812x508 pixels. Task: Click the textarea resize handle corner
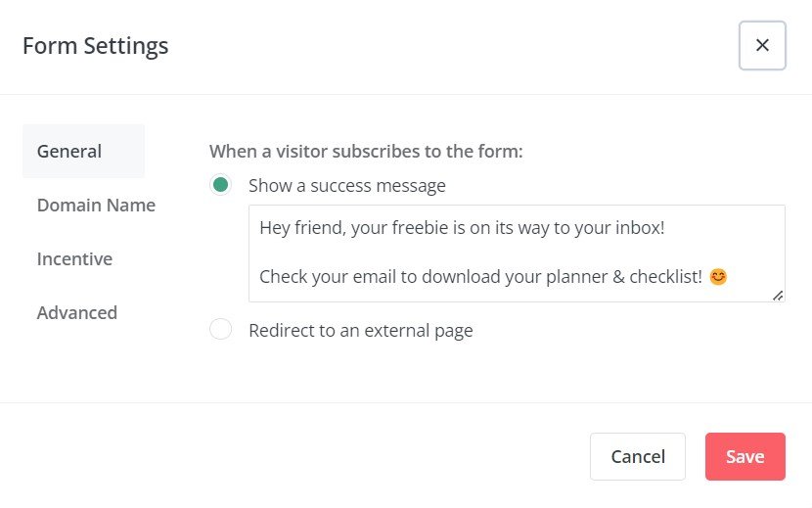click(778, 296)
